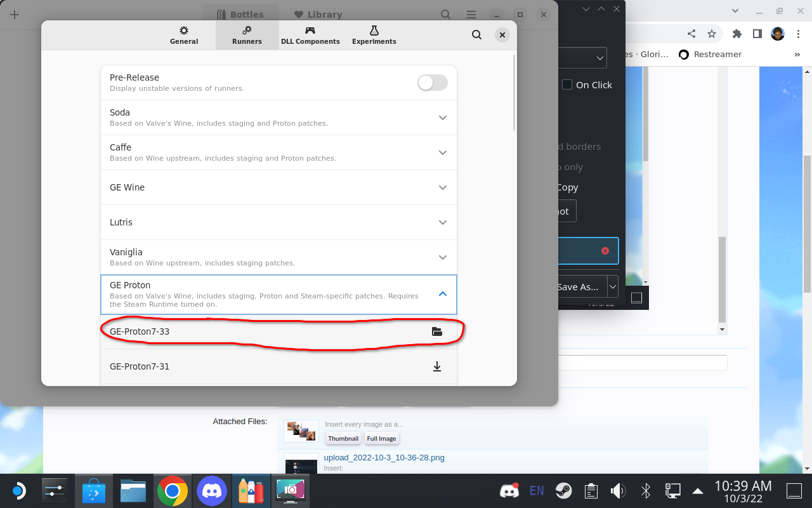This screenshot has width=812, height=508.
Task: Share the page in Chrome toolbar
Action: 691,34
